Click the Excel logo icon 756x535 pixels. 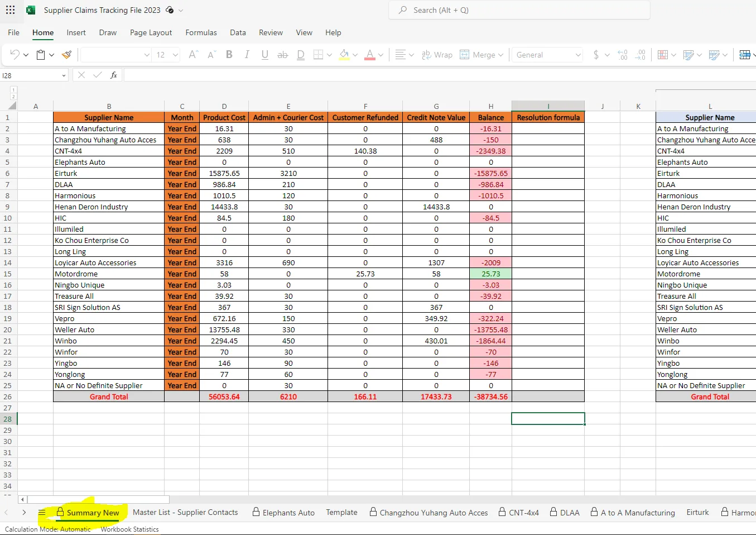click(x=31, y=10)
